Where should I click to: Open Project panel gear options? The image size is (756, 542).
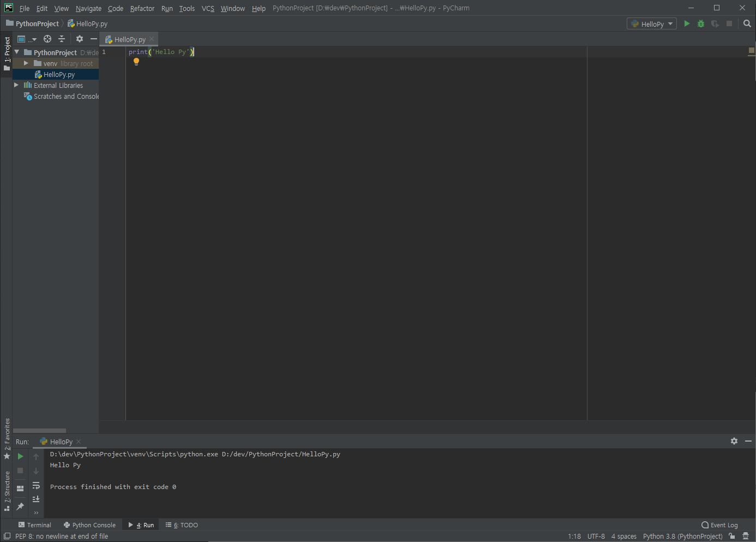coord(80,39)
